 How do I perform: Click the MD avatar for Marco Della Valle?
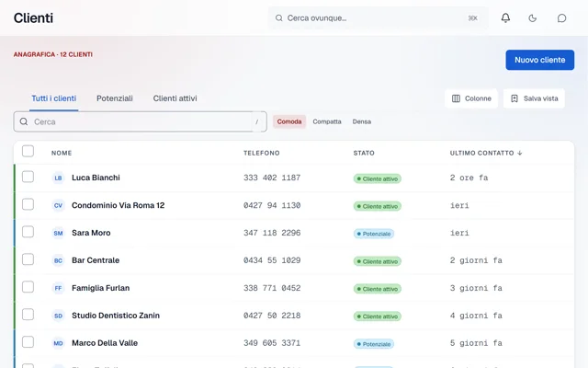click(x=58, y=343)
